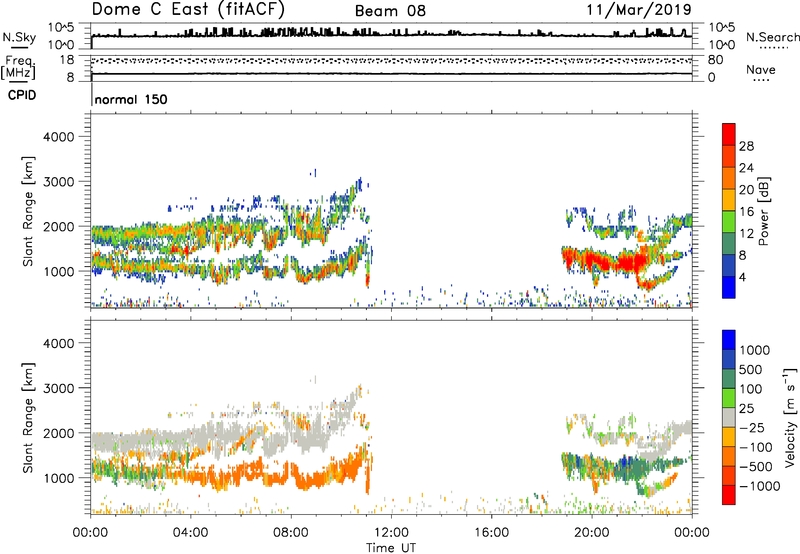Click the 'N.Search' legend label

pyautogui.click(x=772, y=37)
